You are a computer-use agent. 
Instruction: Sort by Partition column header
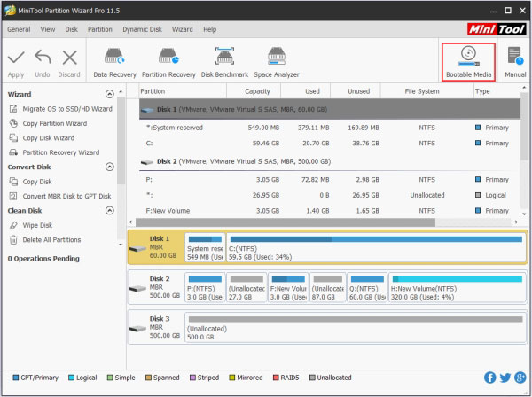[x=183, y=91]
